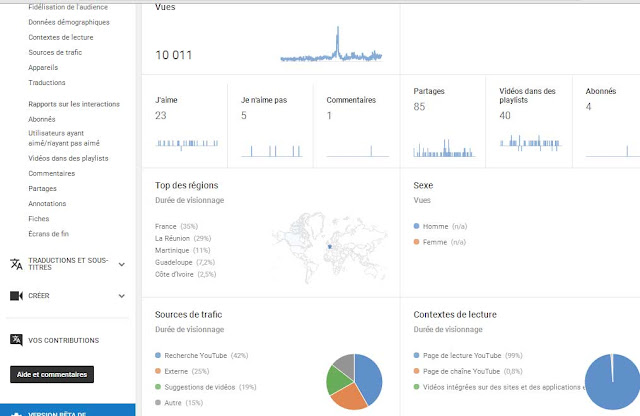640x416 pixels.
Task: Select France (35%) in region list
Action: click(x=176, y=226)
